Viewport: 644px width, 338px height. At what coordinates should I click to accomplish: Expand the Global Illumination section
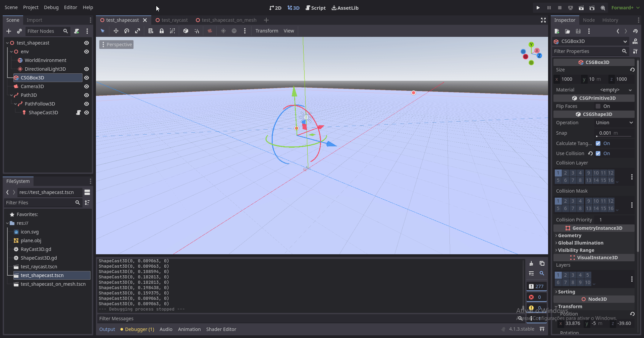[x=583, y=243]
